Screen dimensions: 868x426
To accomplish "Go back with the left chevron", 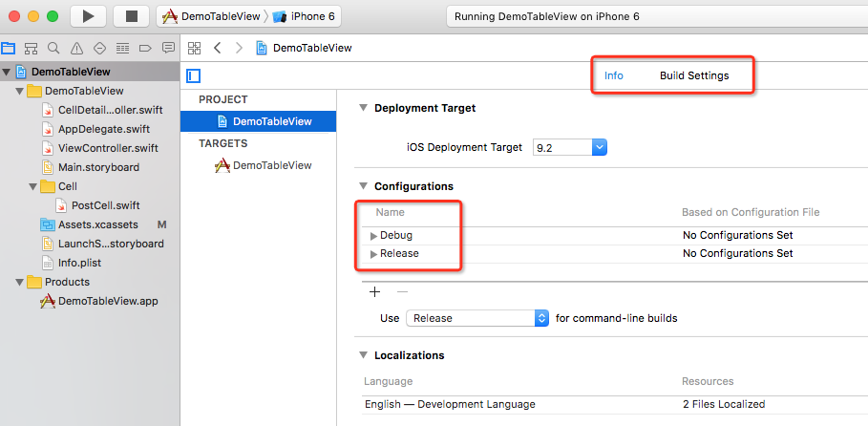I will click(x=218, y=48).
